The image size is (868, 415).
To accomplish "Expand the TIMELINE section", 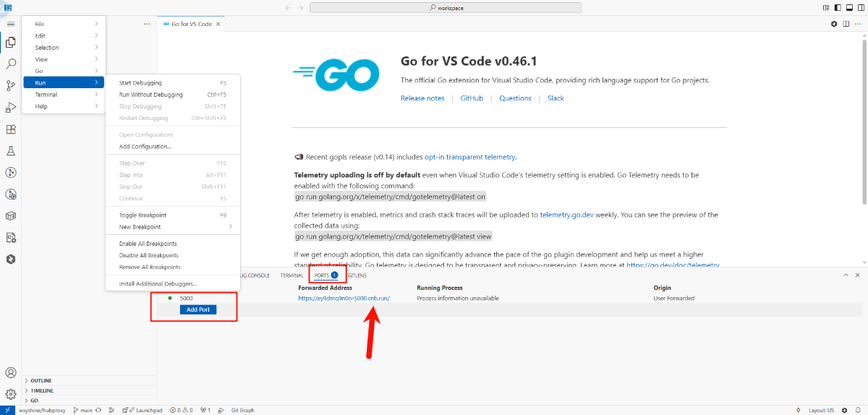I will pos(42,390).
